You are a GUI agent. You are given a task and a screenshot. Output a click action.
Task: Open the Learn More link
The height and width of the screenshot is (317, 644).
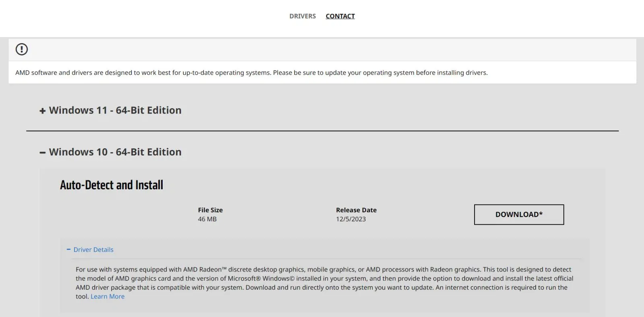pyautogui.click(x=107, y=296)
